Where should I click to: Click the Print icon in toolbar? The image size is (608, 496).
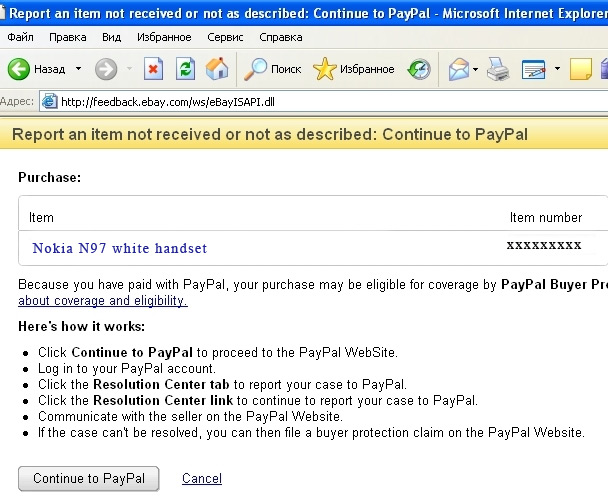click(498, 69)
